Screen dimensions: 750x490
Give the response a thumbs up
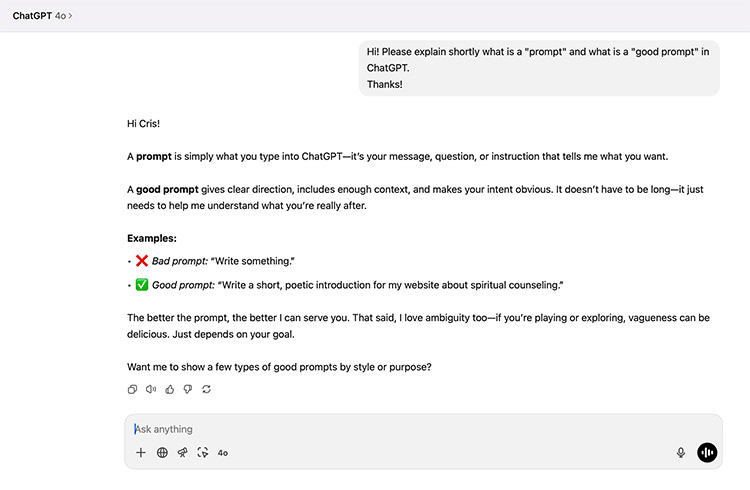[x=170, y=390]
